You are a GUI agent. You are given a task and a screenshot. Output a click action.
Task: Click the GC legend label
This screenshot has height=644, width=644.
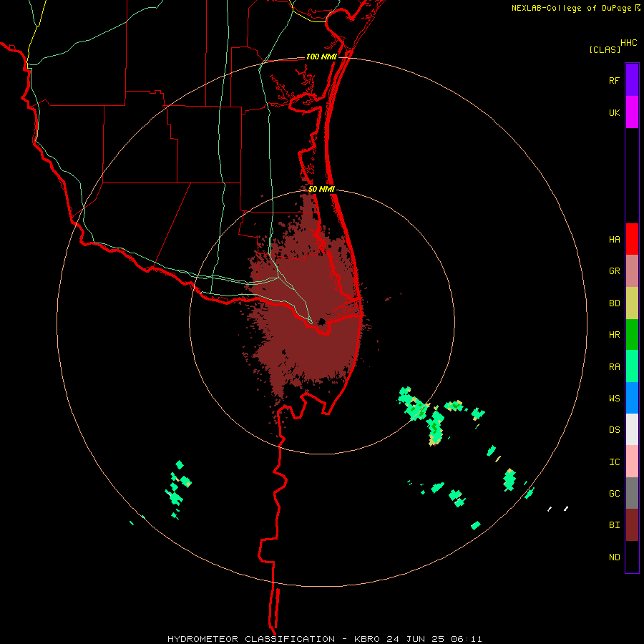[x=614, y=494]
